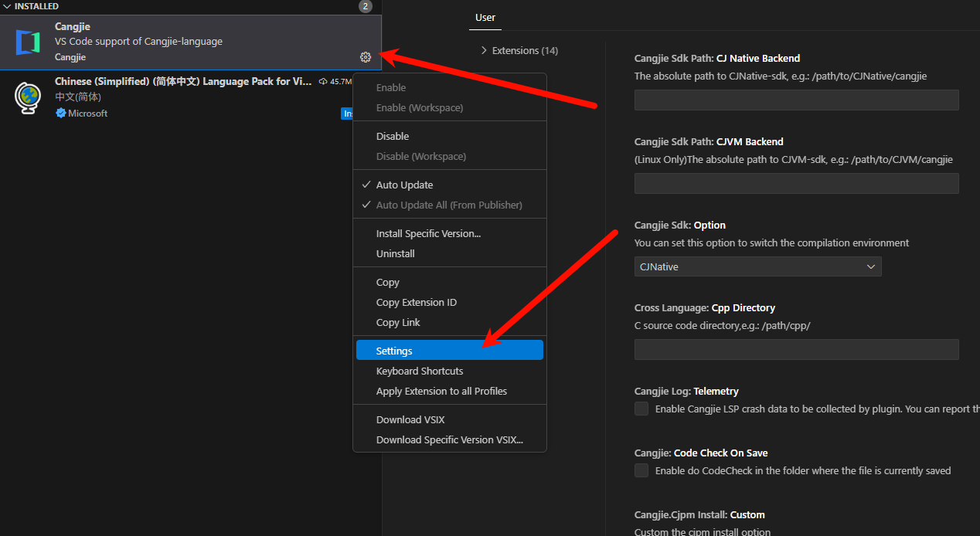Image resolution: width=980 pixels, height=536 pixels.
Task: Choose Download Specific Version VSIX entry
Action: (x=450, y=439)
